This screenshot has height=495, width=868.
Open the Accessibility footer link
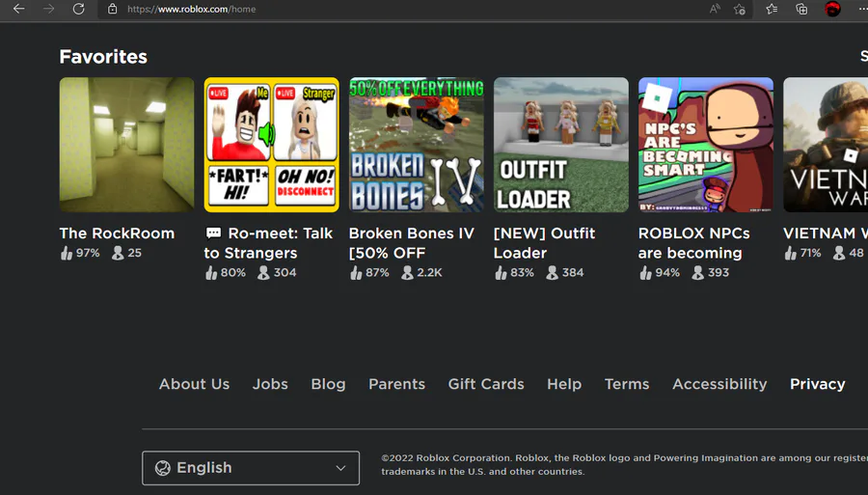point(719,384)
